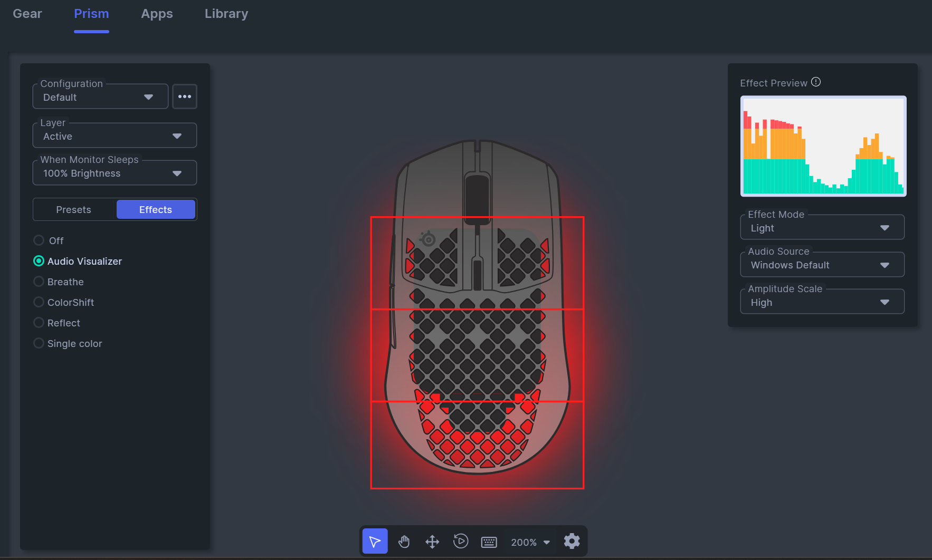Open the 200% zoom level dropdown
This screenshot has width=932, height=560.
(x=530, y=542)
